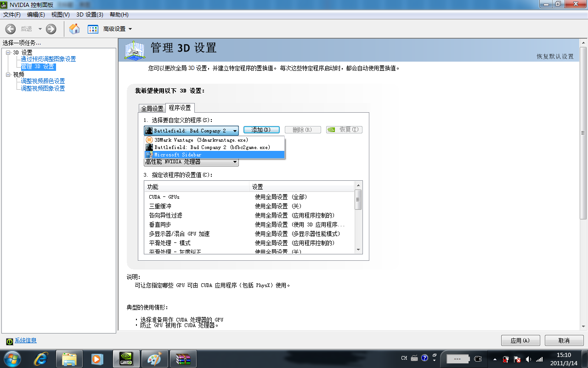This screenshot has height=368, width=588.
Task: Click the 删除(R) button
Action: (303, 130)
